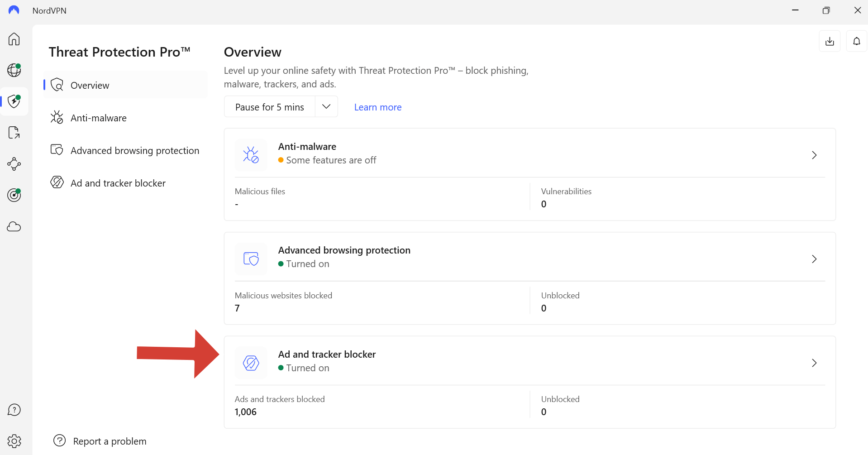Click the Pause for 5 mins button

pyautogui.click(x=270, y=106)
